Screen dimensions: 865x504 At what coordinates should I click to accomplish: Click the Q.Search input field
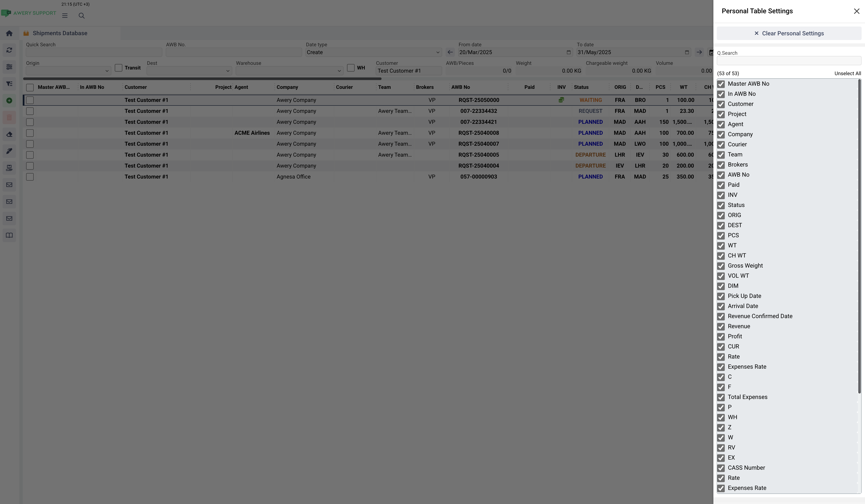coord(789,61)
